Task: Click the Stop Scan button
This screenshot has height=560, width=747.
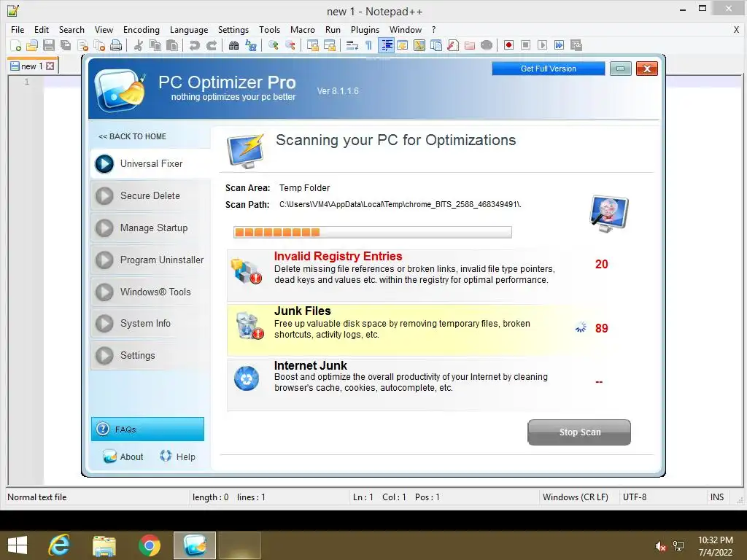Action: [x=579, y=432]
